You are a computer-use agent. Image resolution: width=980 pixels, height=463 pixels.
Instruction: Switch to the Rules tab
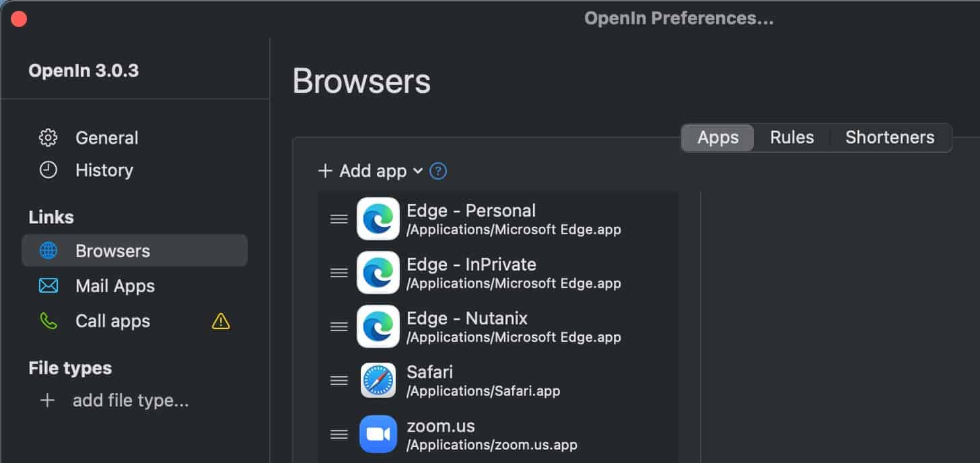tap(792, 137)
